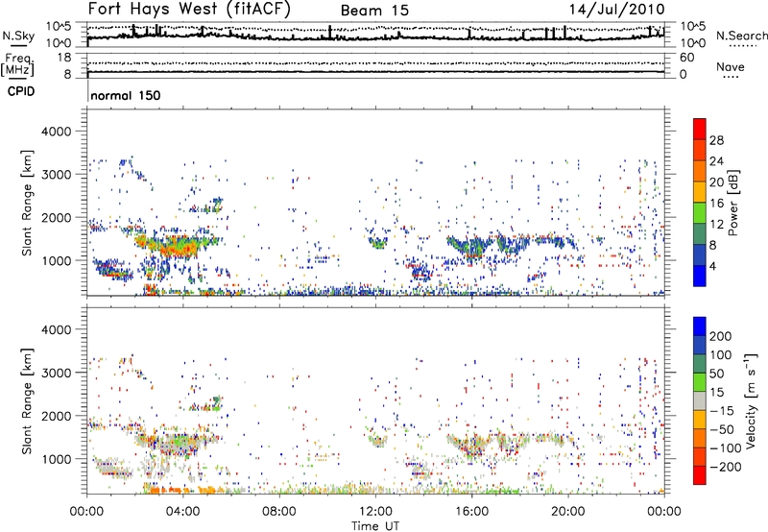Click the '12' label on Power color bar
768x532 pixels.
pos(716,225)
